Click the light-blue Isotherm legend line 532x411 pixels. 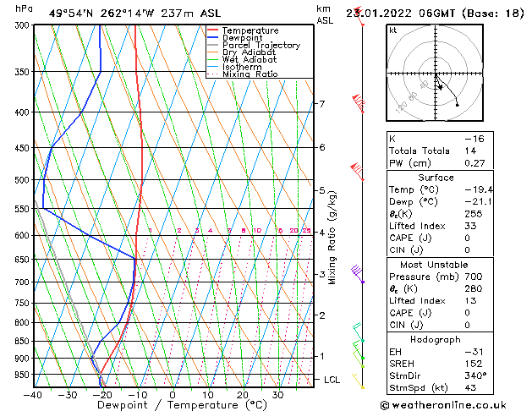pyautogui.click(x=212, y=67)
